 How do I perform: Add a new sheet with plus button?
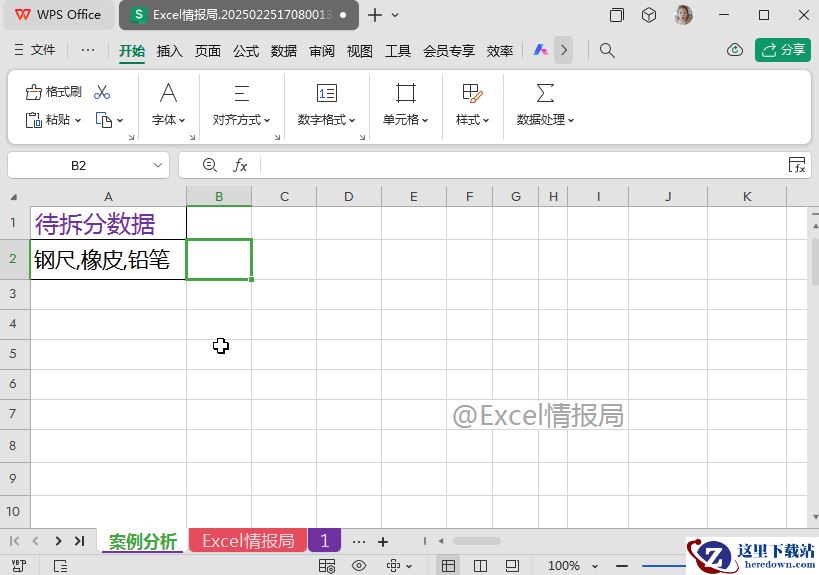point(383,542)
